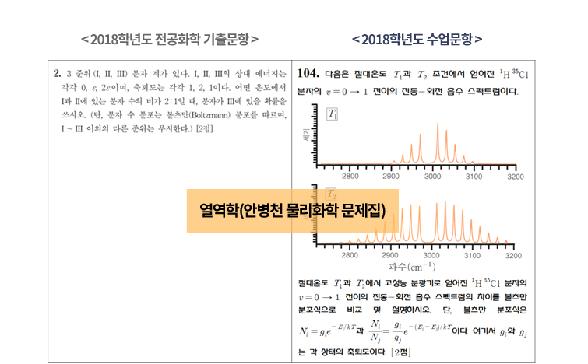
Task: Click the 2800 tick label on upper graph
Action: (x=350, y=177)
